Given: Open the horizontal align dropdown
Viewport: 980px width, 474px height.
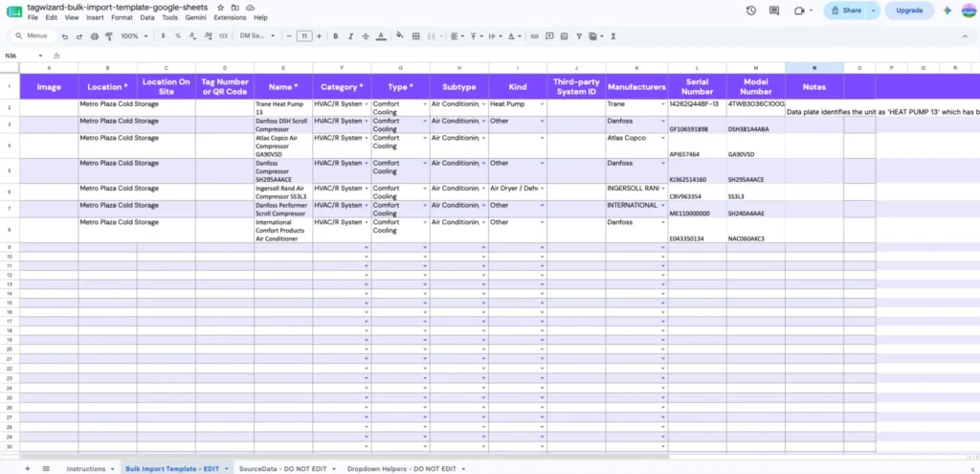Looking at the screenshot, I should click(457, 36).
